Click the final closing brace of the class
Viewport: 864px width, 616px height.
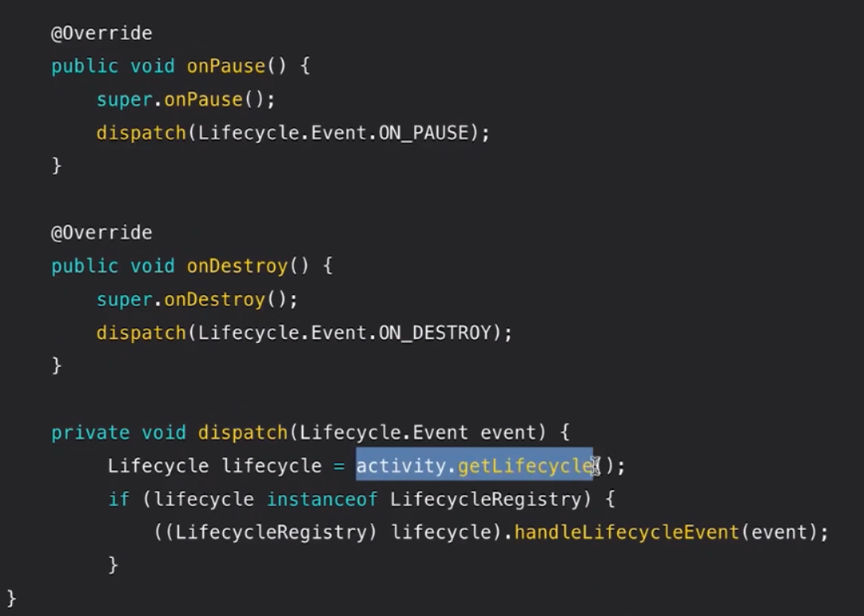click(x=12, y=598)
